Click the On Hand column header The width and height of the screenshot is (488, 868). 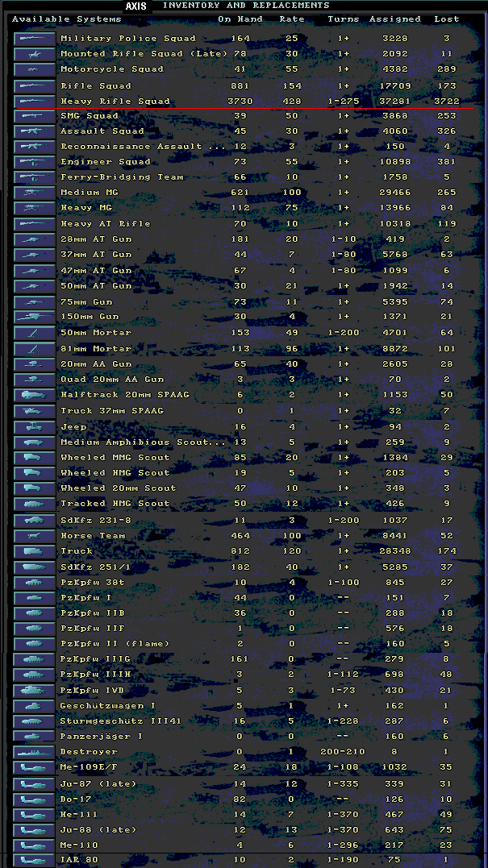(240, 19)
